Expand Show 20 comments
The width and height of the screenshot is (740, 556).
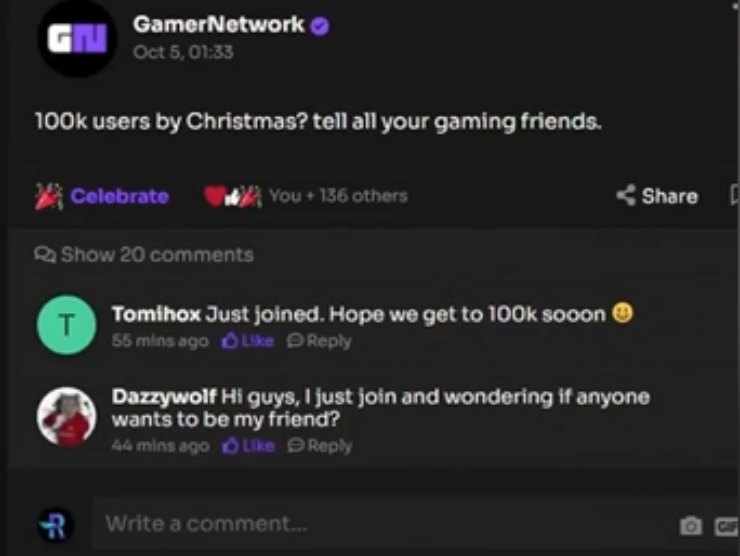pyautogui.click(x=144, y=255)
